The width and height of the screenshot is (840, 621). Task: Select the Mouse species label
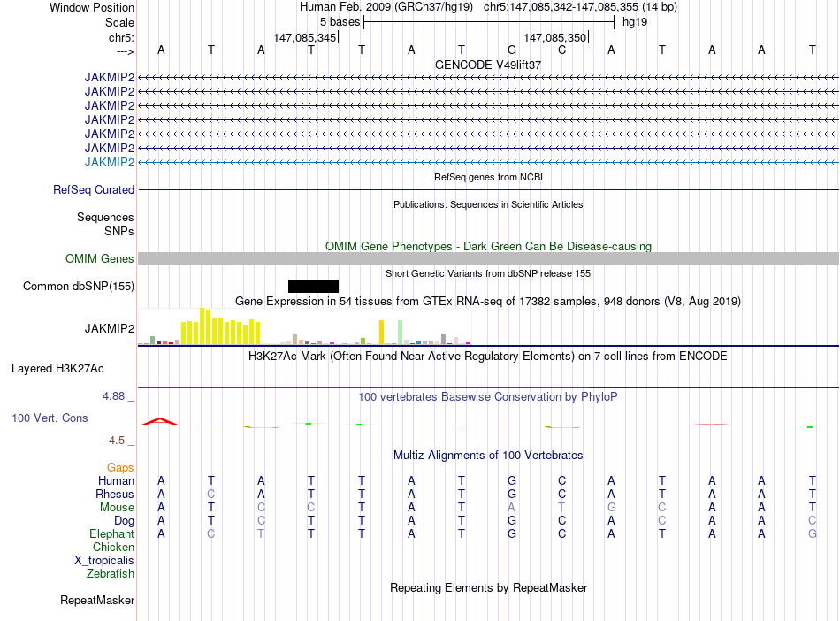(x=117, y=508)
